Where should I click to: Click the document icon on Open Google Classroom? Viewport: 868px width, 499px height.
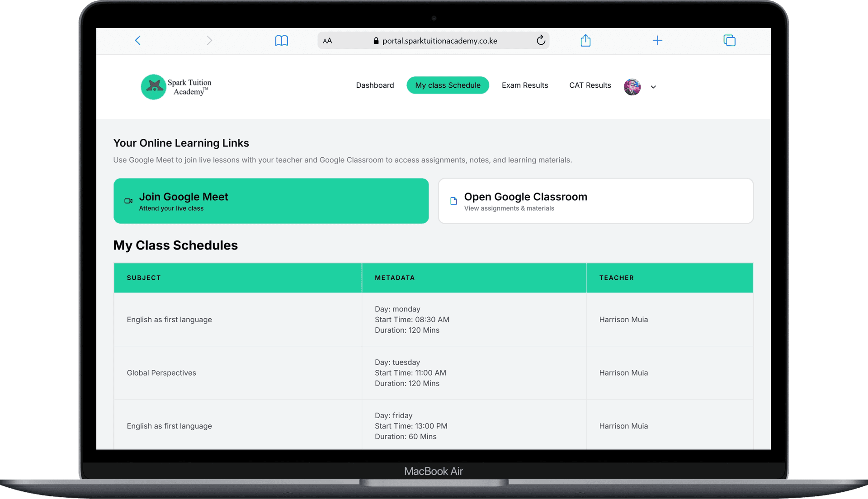click(x=453, y=201)
